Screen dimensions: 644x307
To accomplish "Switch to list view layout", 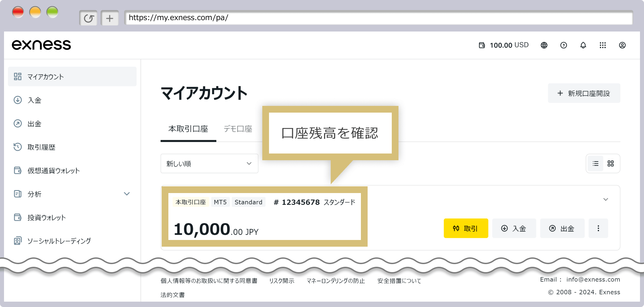I will click(x=595, y=164).
